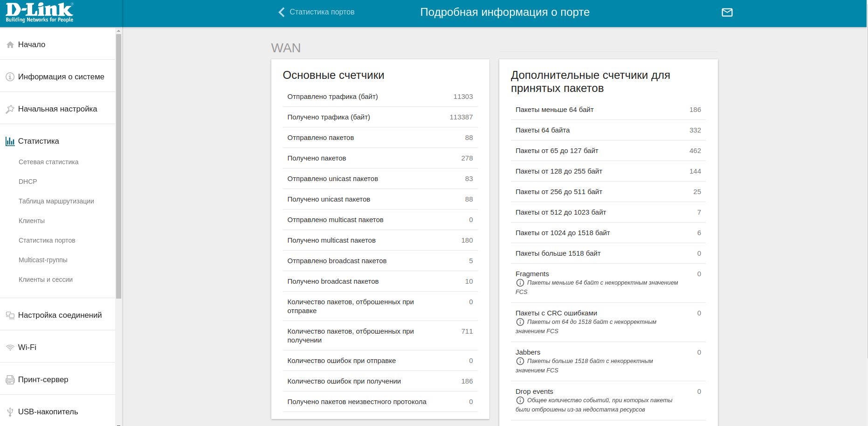The width and height of the screenshot is (868, 426).
Task: Click the home icon beside Начало
Action: [10, 45]
